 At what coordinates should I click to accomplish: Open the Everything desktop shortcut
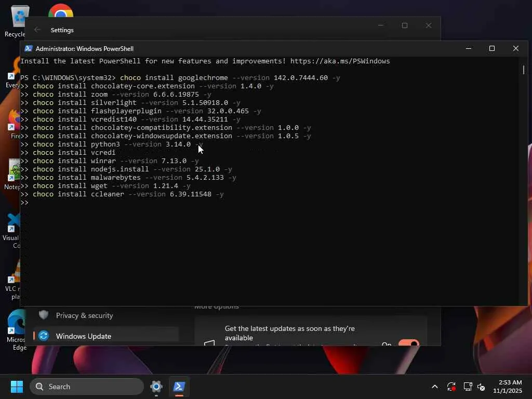(x=13, y=73)
